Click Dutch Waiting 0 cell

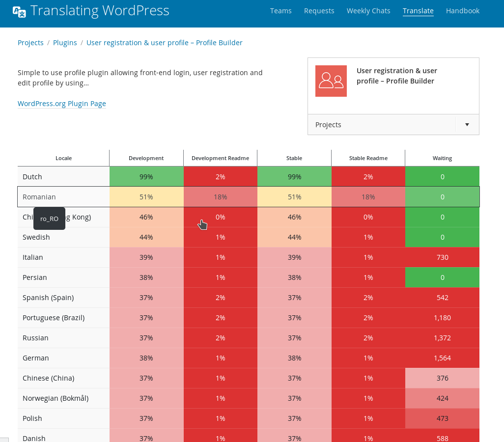click(x=442, y=177)
